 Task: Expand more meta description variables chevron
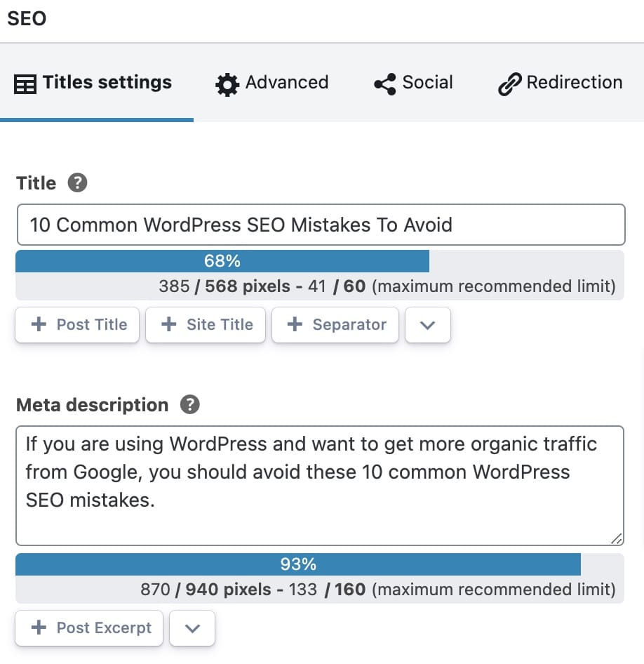tap(192, 628)
